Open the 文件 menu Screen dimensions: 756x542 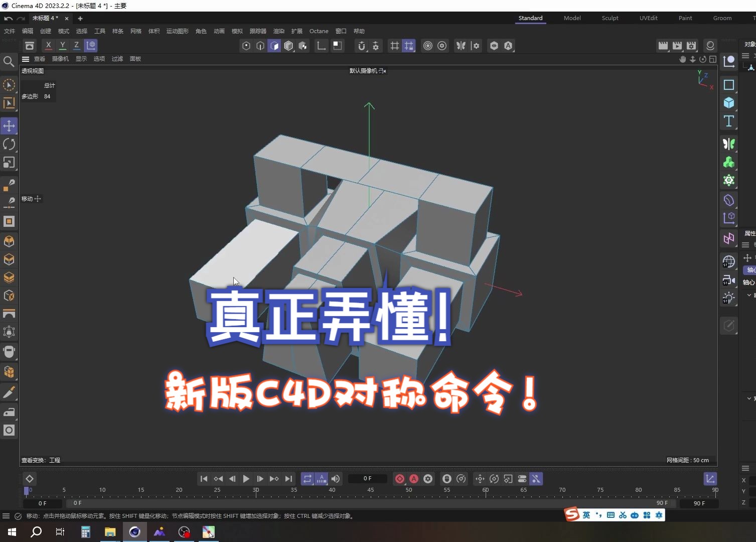tap(10, 31)
